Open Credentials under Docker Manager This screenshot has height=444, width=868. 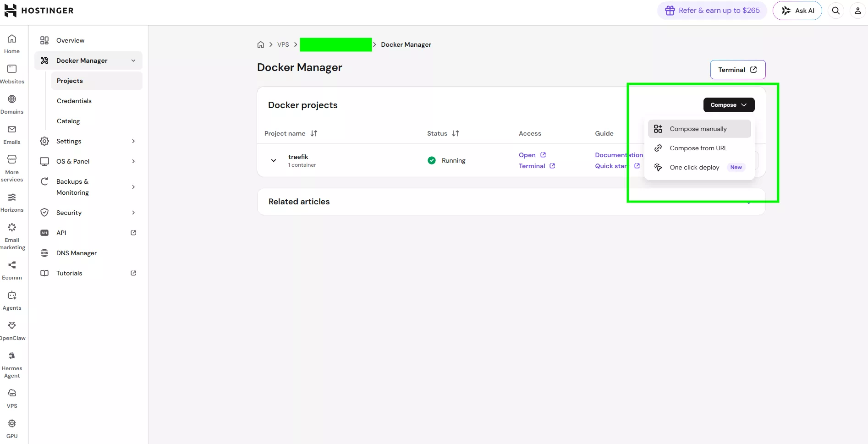click(x=97, y=101)
